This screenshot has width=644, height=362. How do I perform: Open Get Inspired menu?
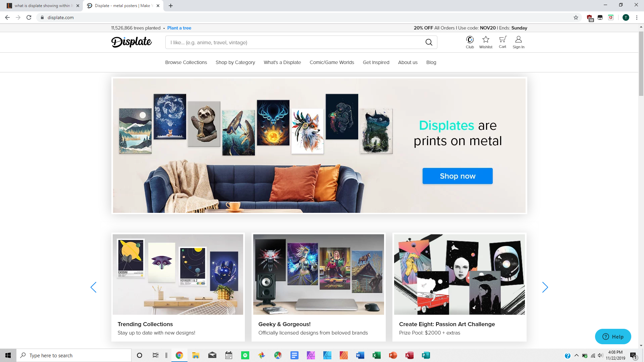pos(376,62)
